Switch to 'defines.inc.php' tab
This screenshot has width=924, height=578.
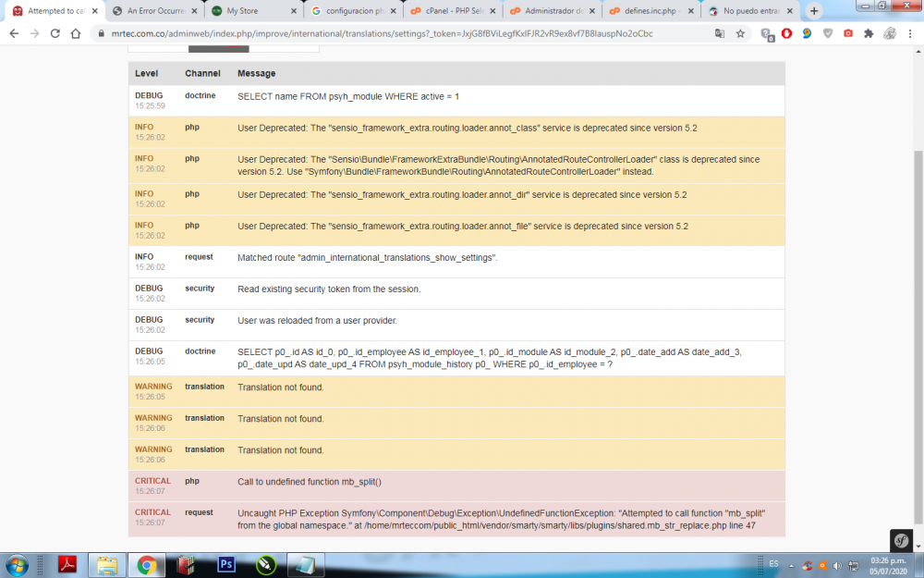click(x=652, y=10)
